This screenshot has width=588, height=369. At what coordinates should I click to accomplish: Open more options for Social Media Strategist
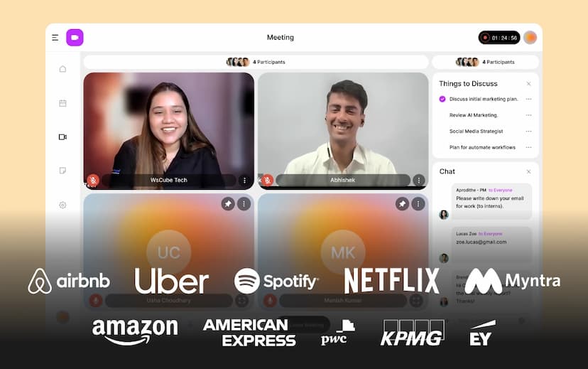[528, 132]
